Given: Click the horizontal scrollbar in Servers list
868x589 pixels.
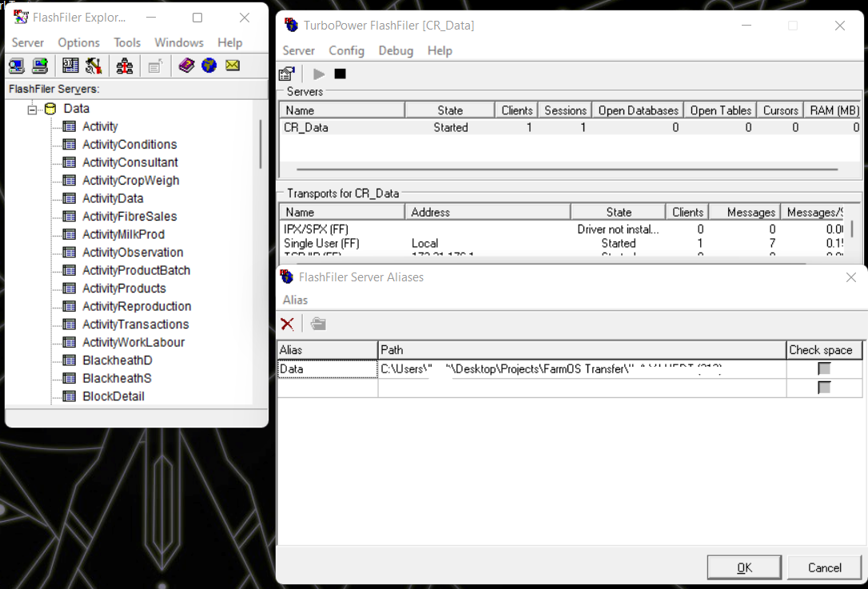Looking at the screenshot, I should [x=567, y=169].
